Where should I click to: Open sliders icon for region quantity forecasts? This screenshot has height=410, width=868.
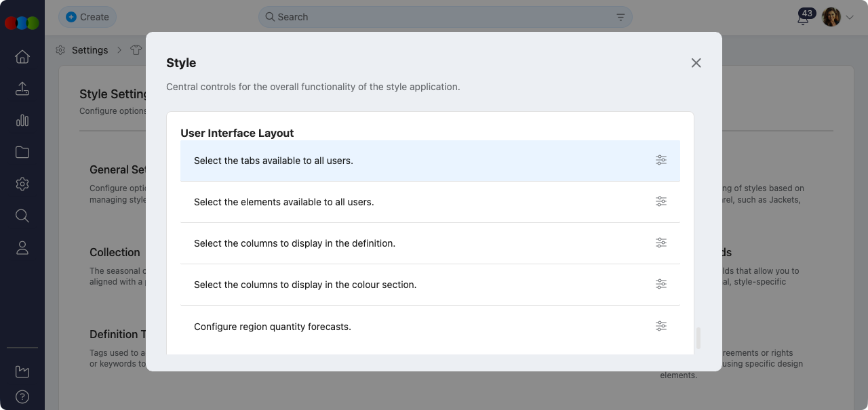[661, 327]
